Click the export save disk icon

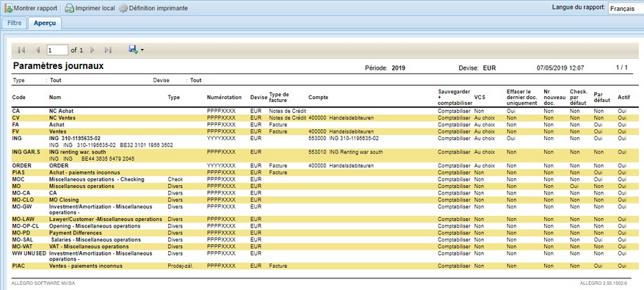(x=133, y=50)
